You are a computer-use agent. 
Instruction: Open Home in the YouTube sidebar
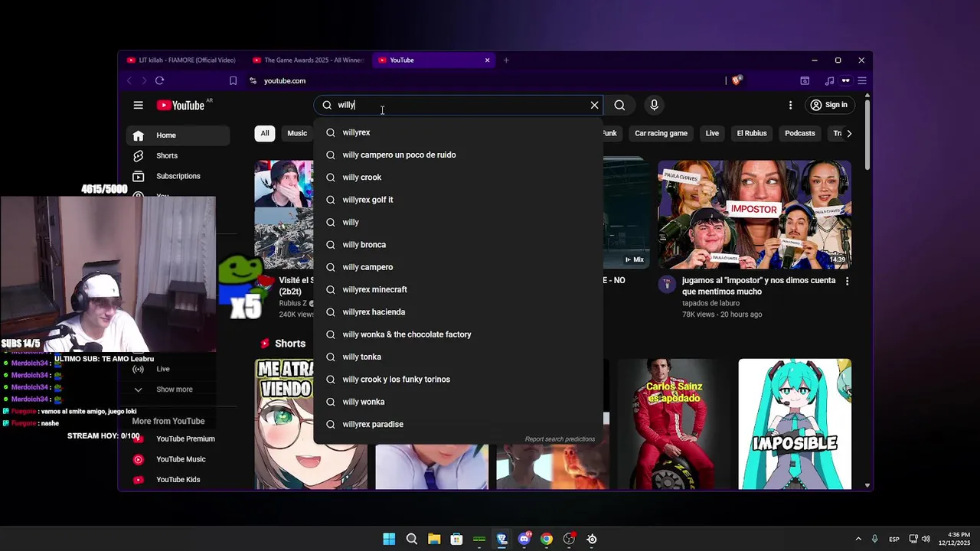(178, 135)
